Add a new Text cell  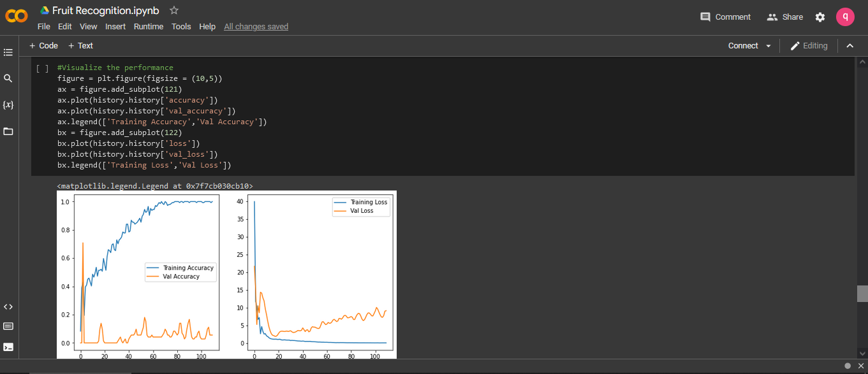[x=80, y=46]
